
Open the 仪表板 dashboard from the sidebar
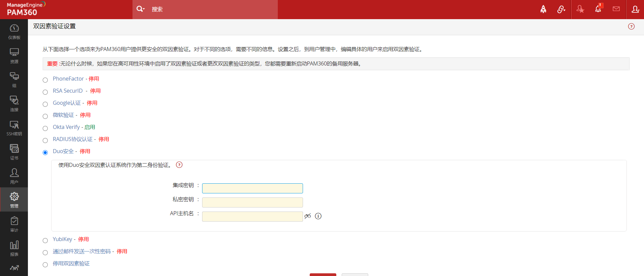tap(14, 32)
